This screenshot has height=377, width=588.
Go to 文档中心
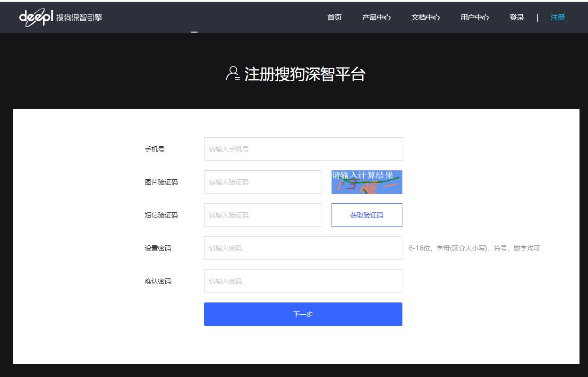426,17
